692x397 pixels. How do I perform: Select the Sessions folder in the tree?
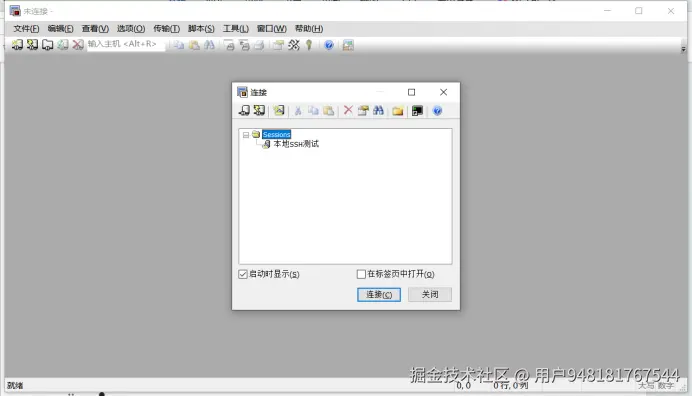coord(276,135)
